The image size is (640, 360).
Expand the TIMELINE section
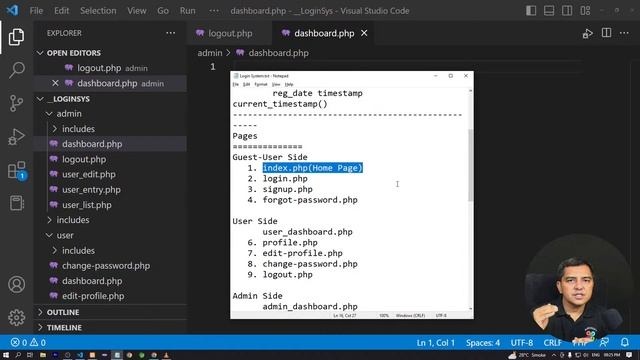tap(64, 327)
